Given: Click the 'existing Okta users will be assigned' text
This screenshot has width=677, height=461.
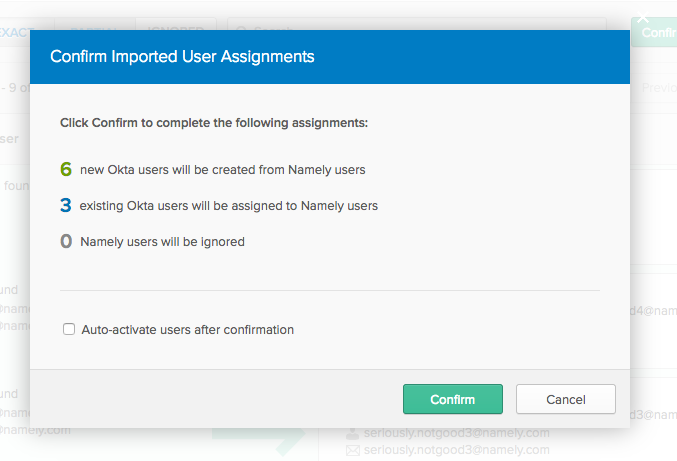Looking at the screenshot, I should tap(228, 206).
